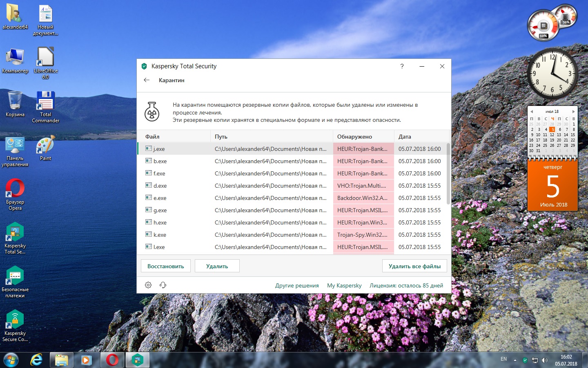Open Kaspersky settings gear icon
Viewport: 588px width, 368px height.
(x=148, y=285)
